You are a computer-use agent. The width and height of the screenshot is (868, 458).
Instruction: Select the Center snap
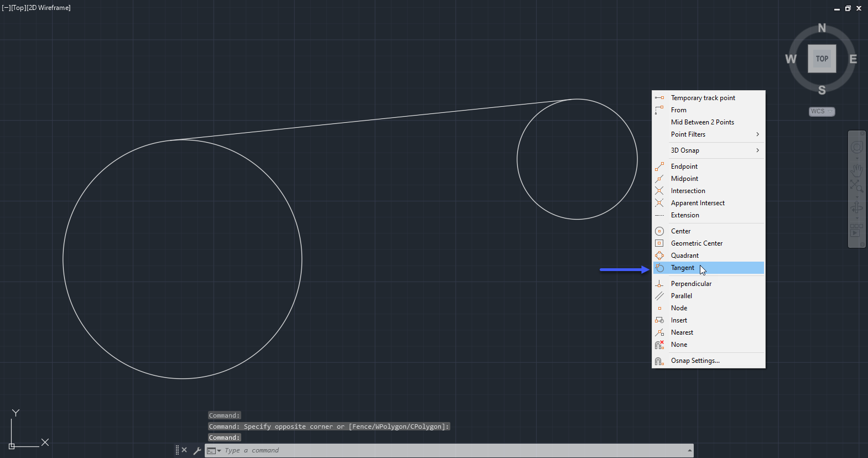click(x=709, y=231)
